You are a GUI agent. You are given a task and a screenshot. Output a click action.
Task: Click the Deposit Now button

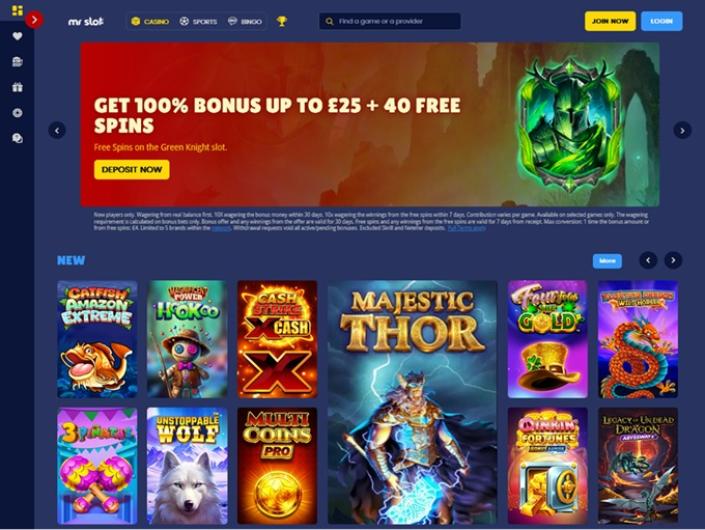132,170
